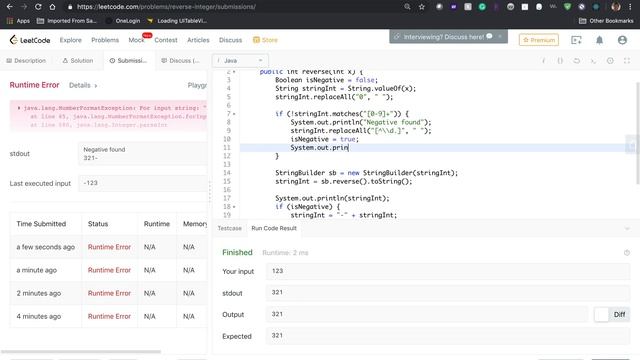Screen dimensions: 640x360
Task: Open the WL extension icon
Action: click(x=553, y=7)
